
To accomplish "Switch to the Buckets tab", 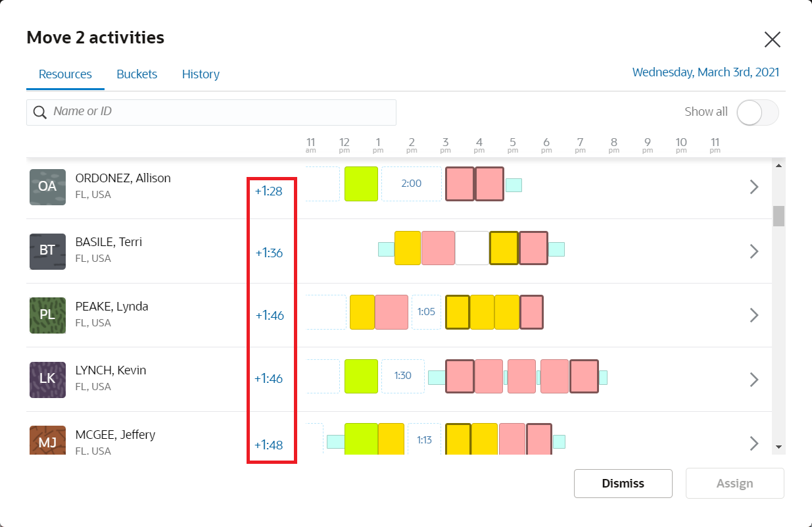I will [137, 74].
